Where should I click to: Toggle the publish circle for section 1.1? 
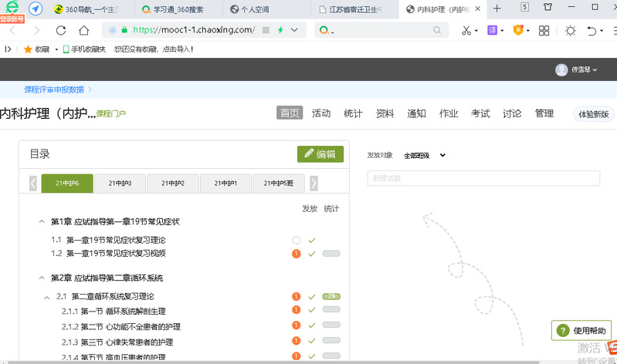296,241
